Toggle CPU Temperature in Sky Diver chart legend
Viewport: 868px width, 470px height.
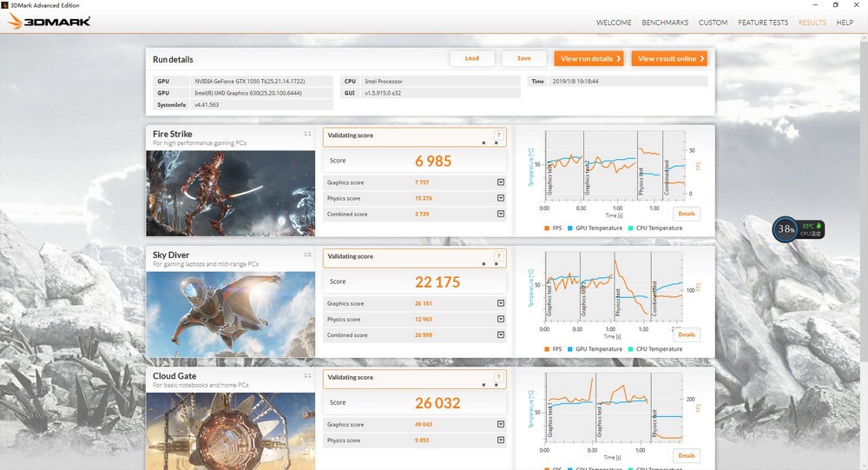tap(655, 349)
